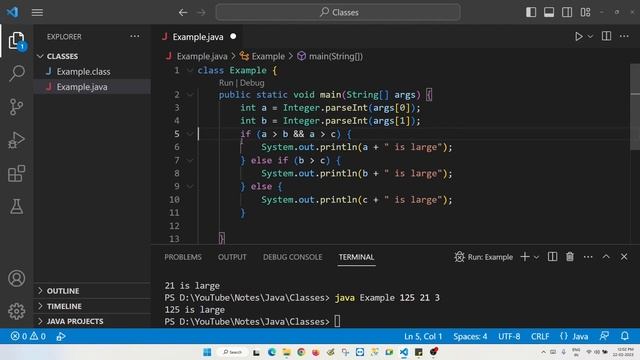Open the Testing beaker view
Image resolution: width=640 pixels, height=360 pixels.
click(x=17, y=207)
